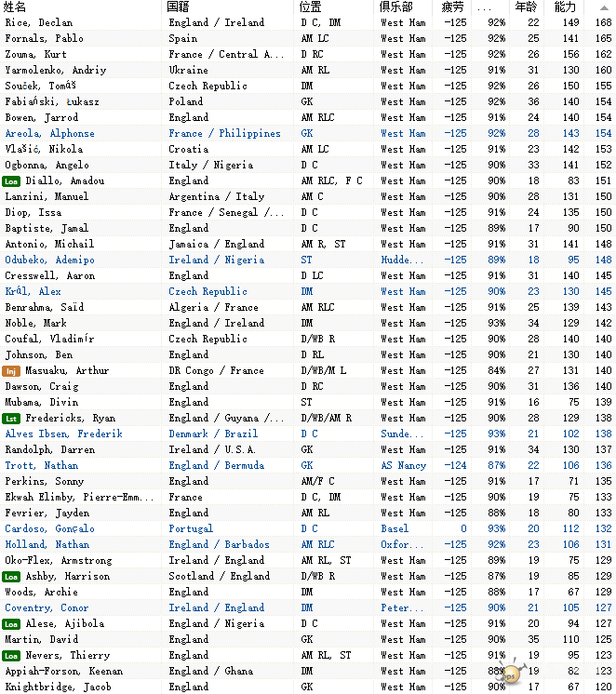
Task: Click the 'D/WB/AM R' position cell
Action: pyautogui.click(x=327, y=419)
